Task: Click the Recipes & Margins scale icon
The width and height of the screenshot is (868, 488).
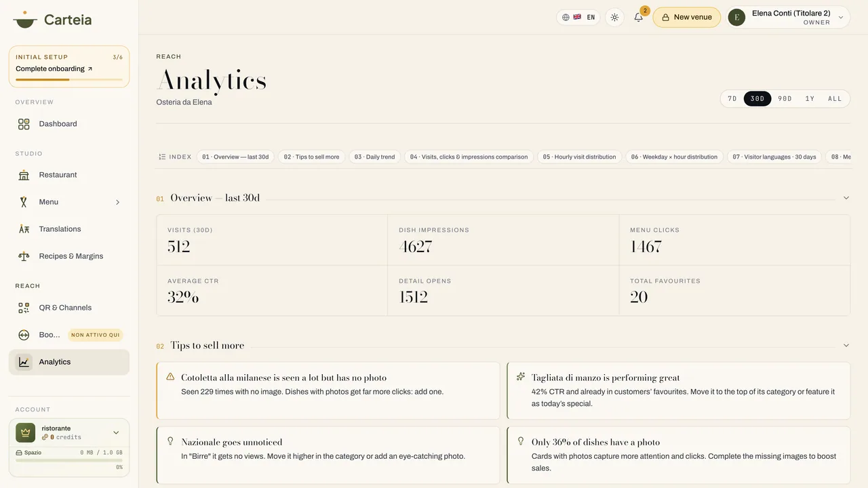Action: point(24,256)
